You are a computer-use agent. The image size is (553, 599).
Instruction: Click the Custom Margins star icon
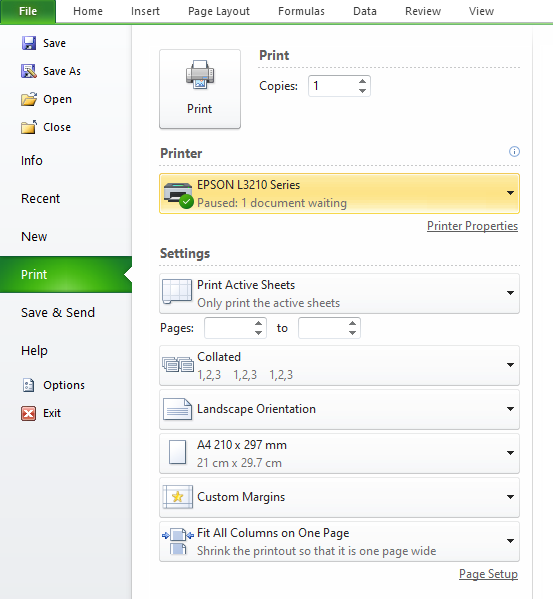pyautogui.click(x=177, y=497)
